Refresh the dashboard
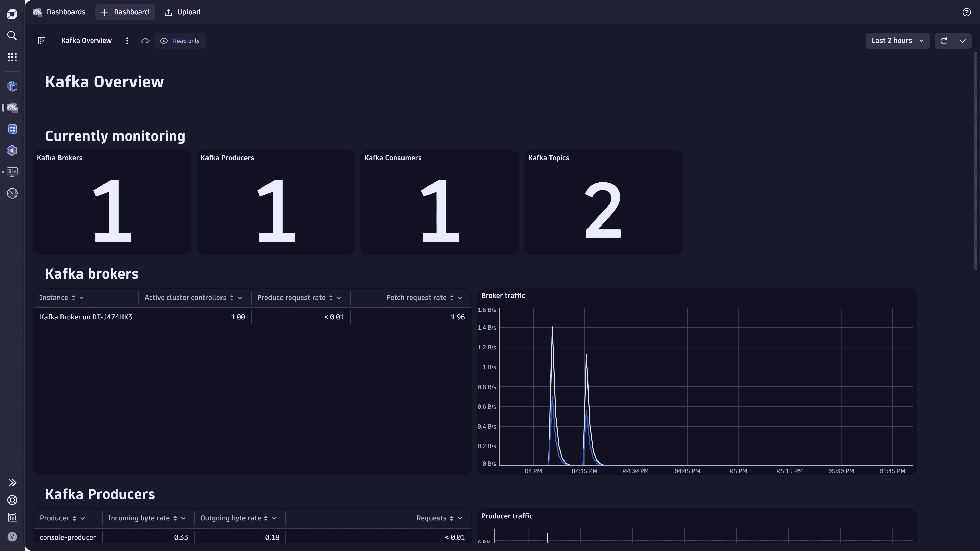 point(944,41)
